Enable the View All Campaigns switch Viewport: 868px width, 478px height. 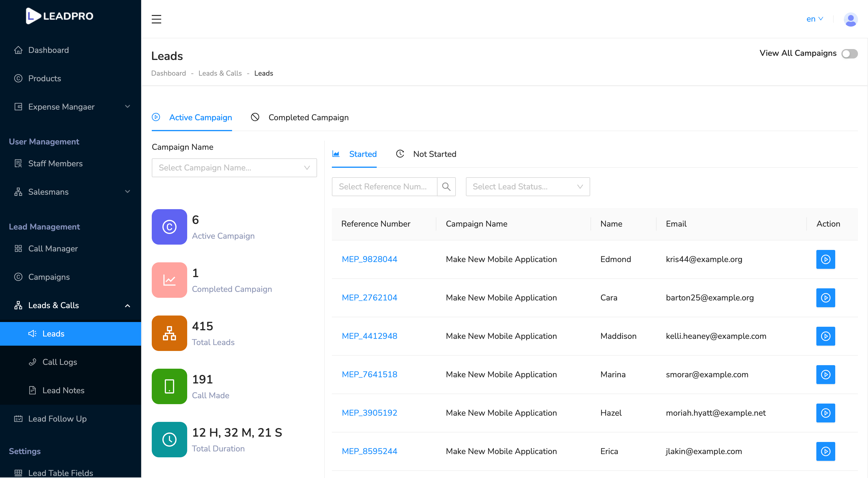[849, 53]
